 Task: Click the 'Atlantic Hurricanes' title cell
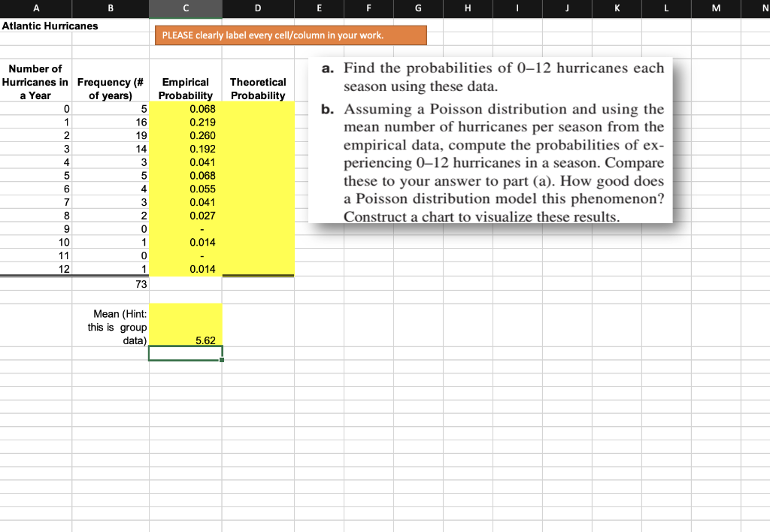pyautogui.click(x=50, y=26)
